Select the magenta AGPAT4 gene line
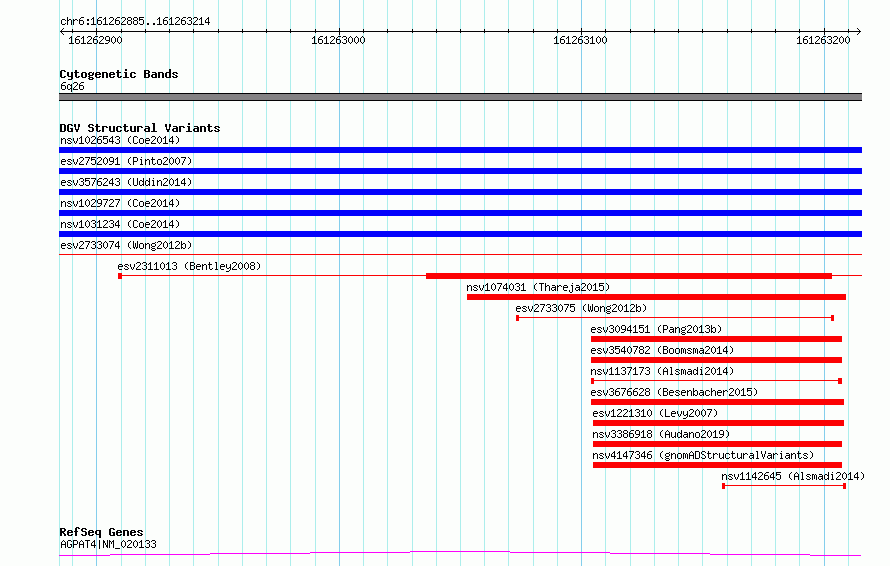This screenshot has width=890, height=566. (x=460, y=554)
